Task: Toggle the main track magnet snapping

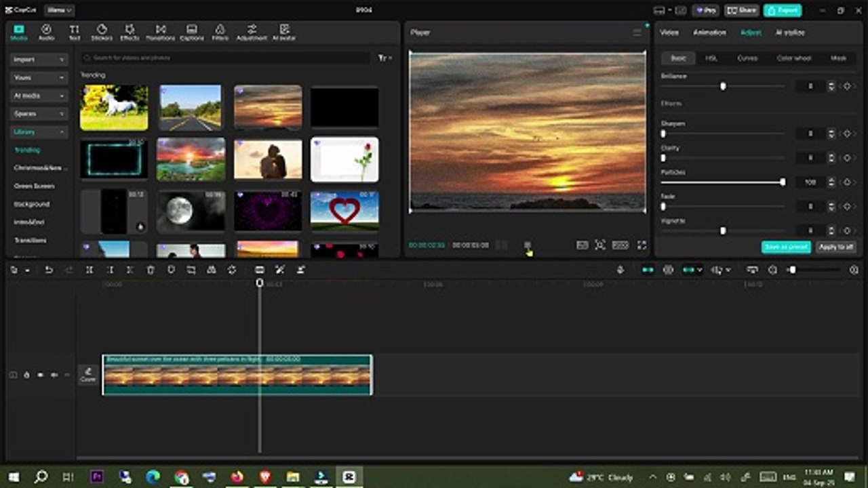Action: click(x=648, y=270)
